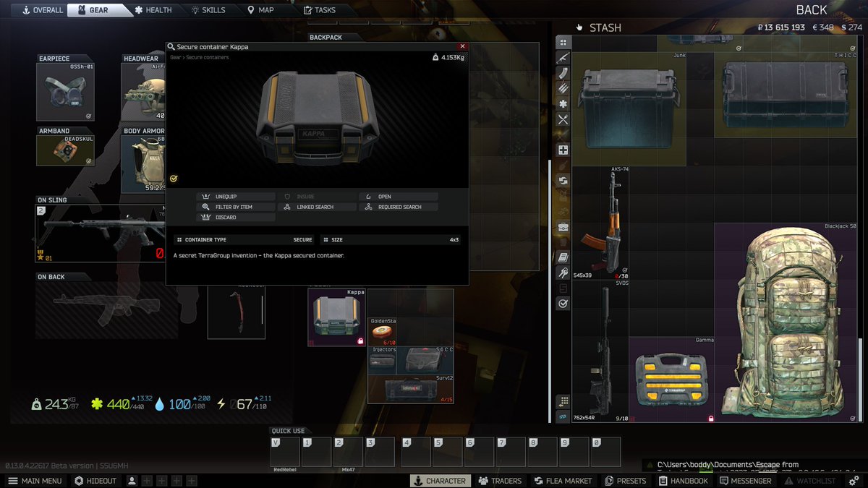This screenshot has width=868, height=488.
Task: Select the DEADSKUL armband slot
Action: [65, 150]
